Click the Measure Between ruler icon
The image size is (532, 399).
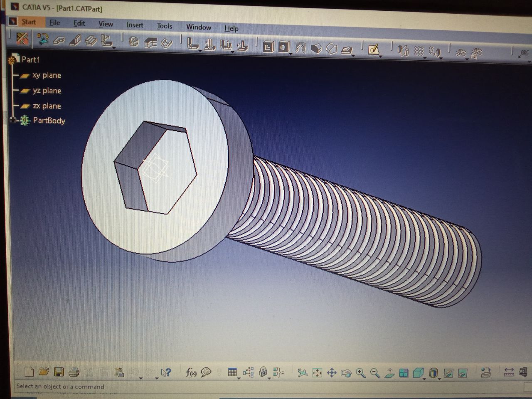point(509,372)
